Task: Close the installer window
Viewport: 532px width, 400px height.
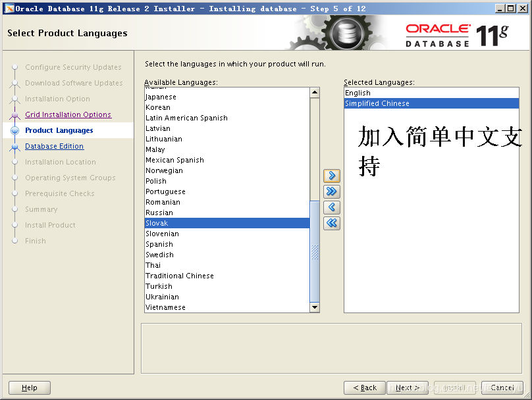Action: [523, 9]
